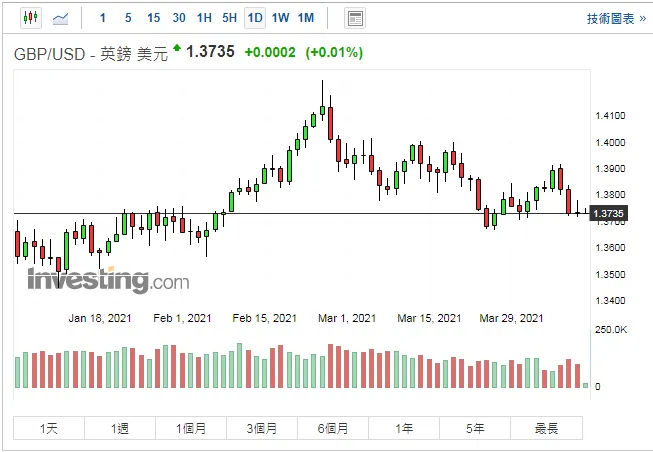This screenshot has height=452, width=653.
Task: Choose the 5H interval
Action: [229, 18]
